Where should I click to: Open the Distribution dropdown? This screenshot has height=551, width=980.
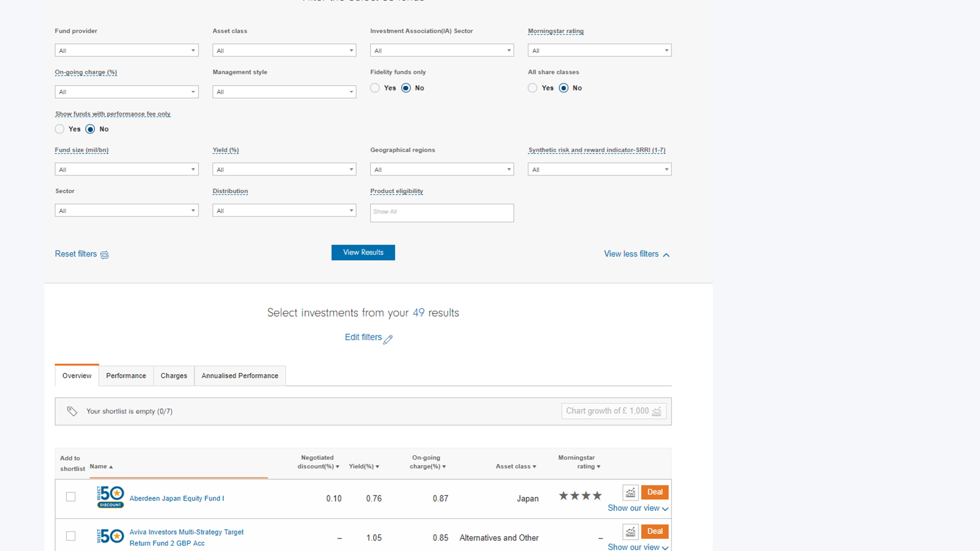[284, 210]
